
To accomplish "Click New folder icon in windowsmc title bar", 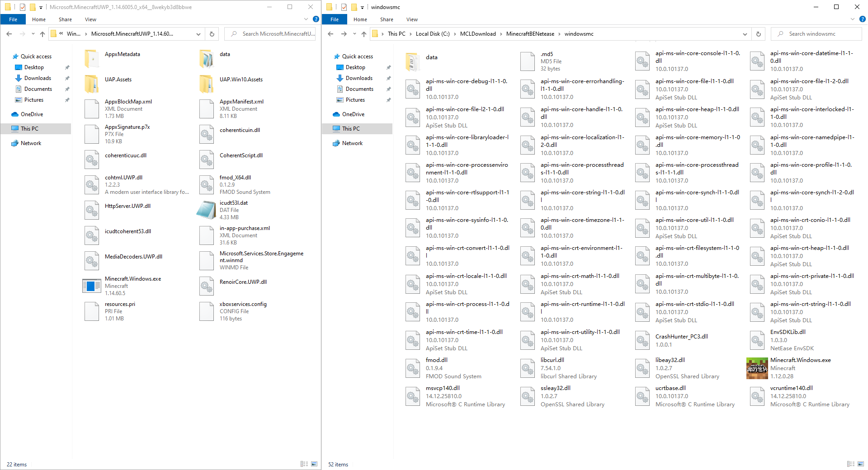I will [354, 7].
